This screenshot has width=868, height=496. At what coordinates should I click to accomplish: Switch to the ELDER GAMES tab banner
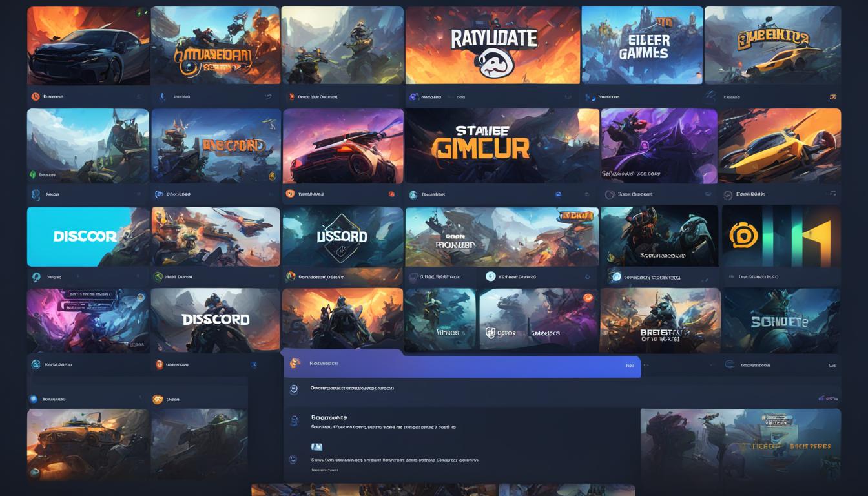(x=643, y=45)
